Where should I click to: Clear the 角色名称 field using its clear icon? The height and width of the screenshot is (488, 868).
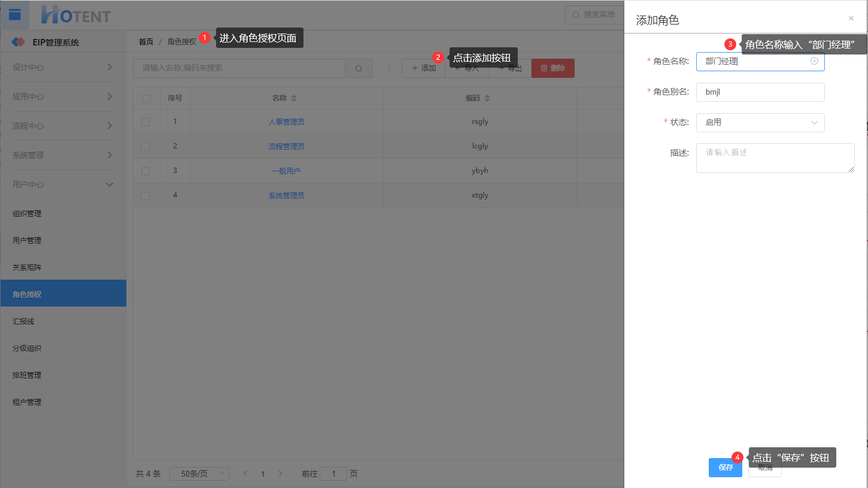[814, 61]
